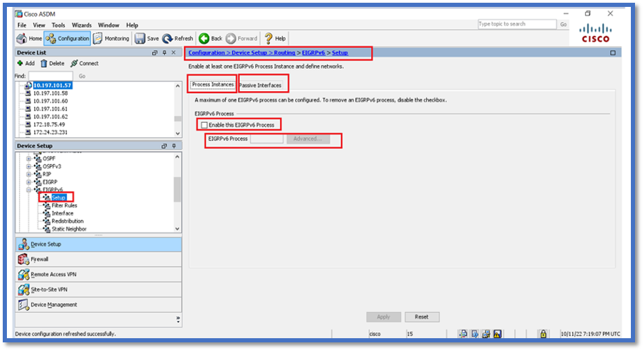This screenshot has height=352, width=644.
Task: Open the File menu
Action: coord(22,25)
